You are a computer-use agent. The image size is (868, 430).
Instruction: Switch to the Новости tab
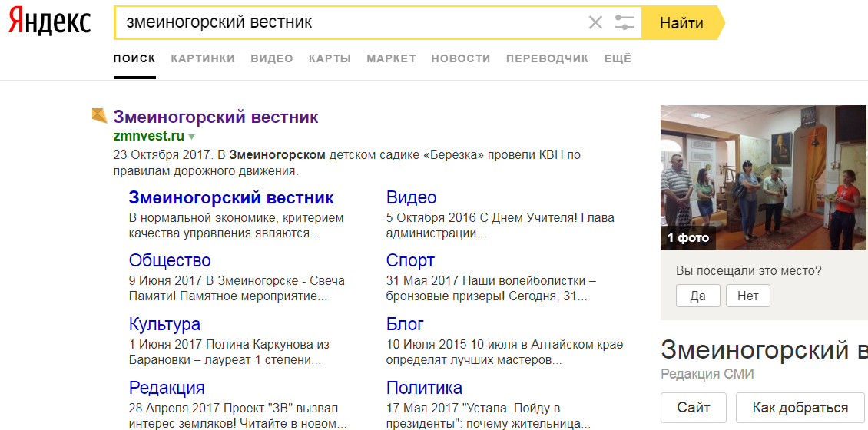(x=460, y=58)
